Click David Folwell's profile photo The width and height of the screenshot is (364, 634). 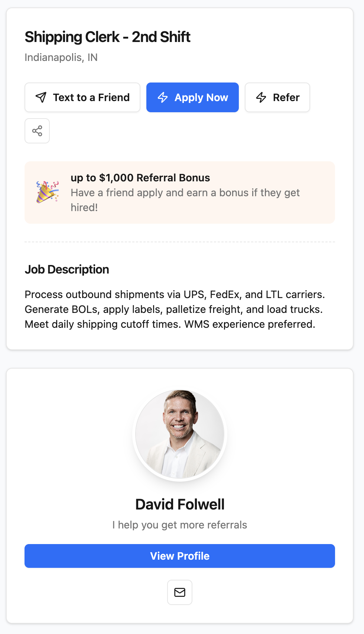pos(180,434)
